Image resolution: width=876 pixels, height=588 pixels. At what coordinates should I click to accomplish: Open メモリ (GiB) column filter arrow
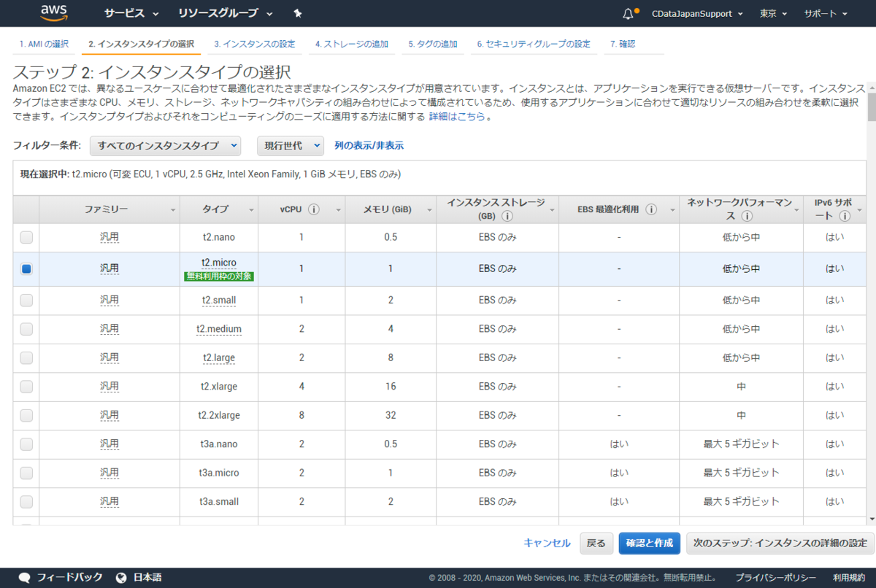tap(429, 210)
